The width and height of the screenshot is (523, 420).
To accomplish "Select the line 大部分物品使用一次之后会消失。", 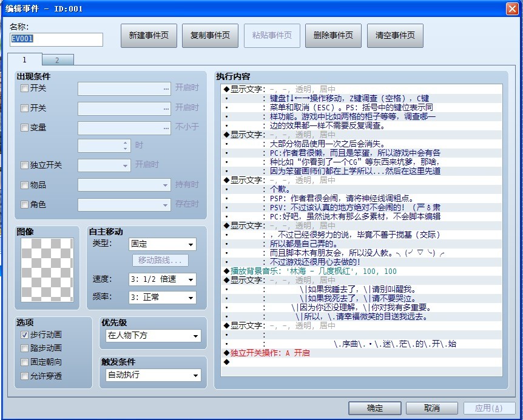I will click(x=362, y=144).
